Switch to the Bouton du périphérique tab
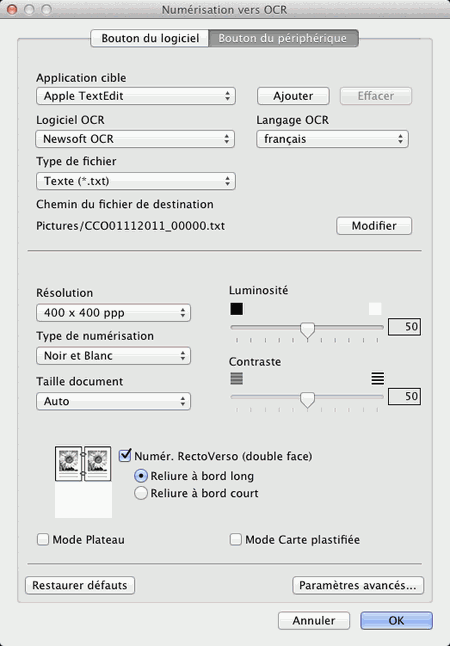 283,38
